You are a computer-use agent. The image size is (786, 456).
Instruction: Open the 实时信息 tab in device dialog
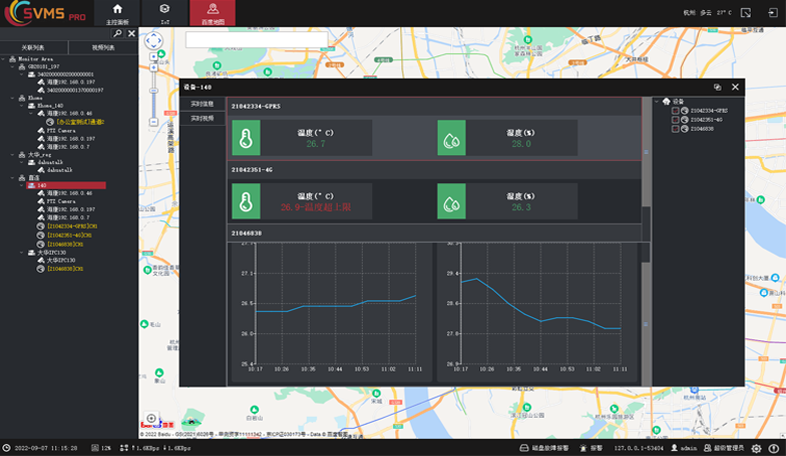pyautogui.click(x=203, y=104)
